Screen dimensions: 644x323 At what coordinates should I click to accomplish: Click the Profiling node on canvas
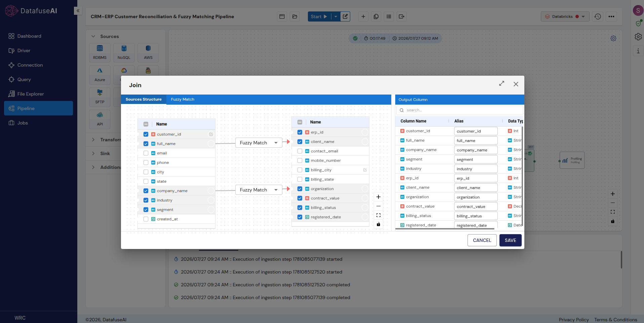[572, 160]
